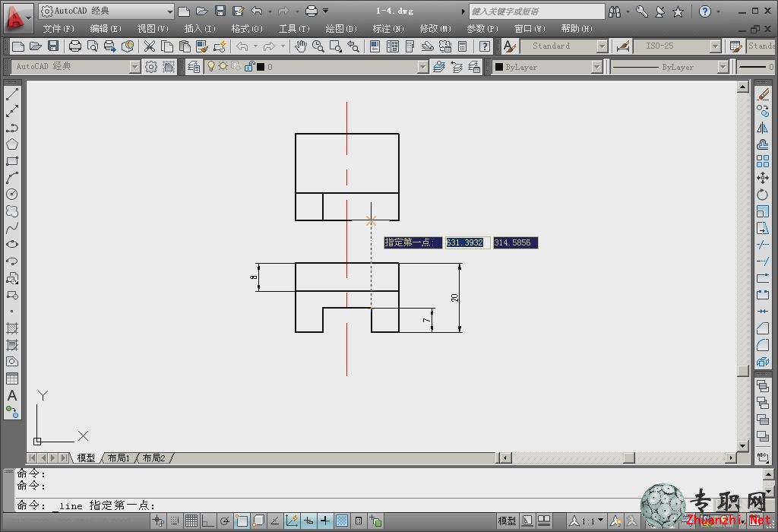Screen dimensions: 778x532
Task: Toggle Lineweight display in status bar
Action: tap(342, 521)
